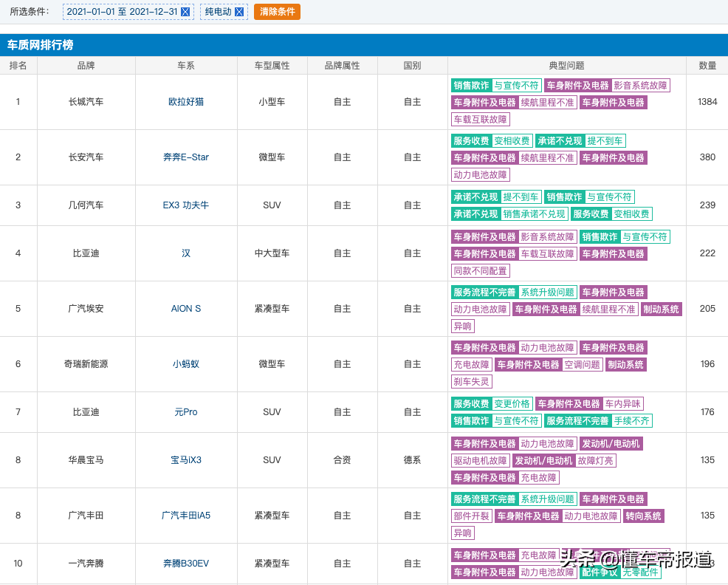Click the 典型问题 column header

tap(566, 66)
